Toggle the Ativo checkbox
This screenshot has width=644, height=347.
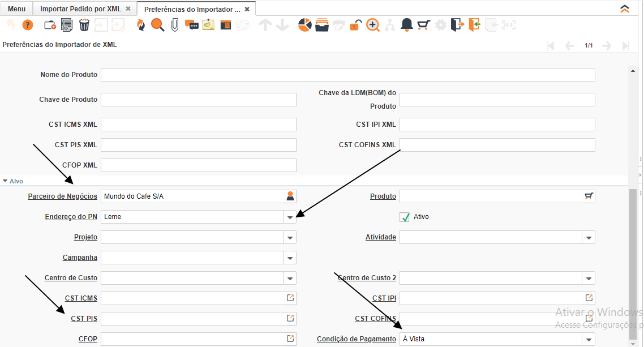pos(405,217)
